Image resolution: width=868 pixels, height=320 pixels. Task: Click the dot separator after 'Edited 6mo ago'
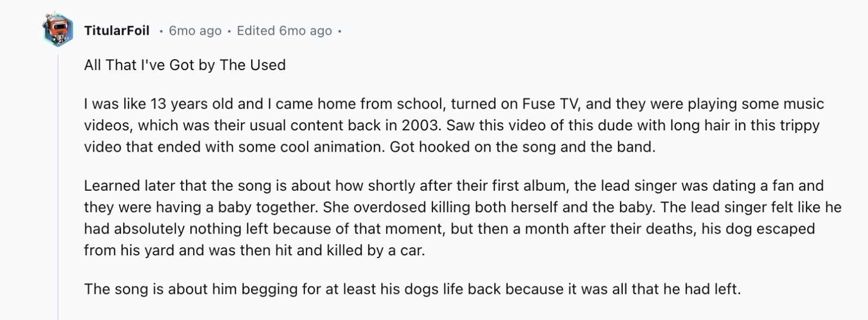(x=340, y=32)
